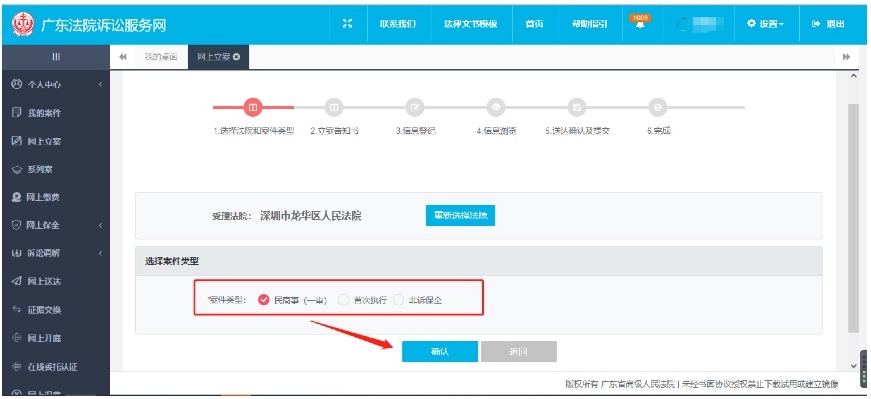
Task: Collapse sidebar using the hamburger icon
Action: (56, 57)
